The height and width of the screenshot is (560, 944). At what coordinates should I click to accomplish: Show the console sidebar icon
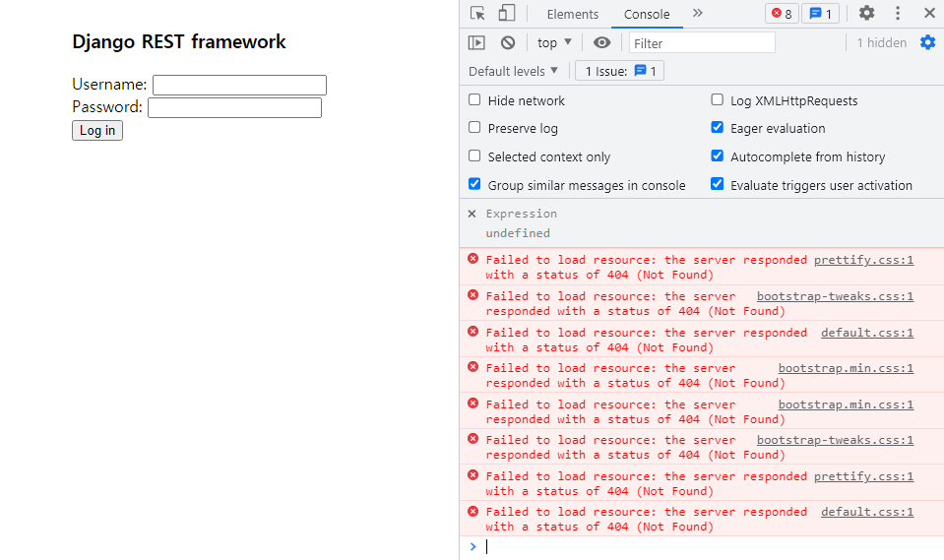point(476,42)
